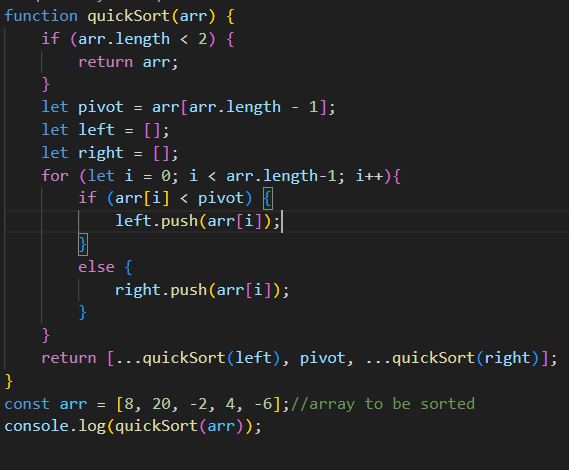Screen dimensions: 569x470
Task: Click 'console.log' on the last line
Action: [55, 426]
